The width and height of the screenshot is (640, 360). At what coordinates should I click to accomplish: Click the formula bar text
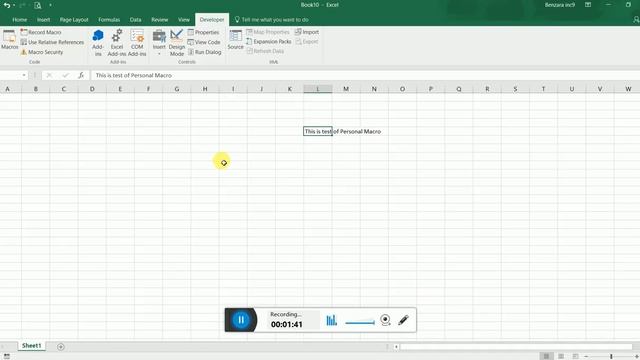pyautogui.click(x=133, y=75)
